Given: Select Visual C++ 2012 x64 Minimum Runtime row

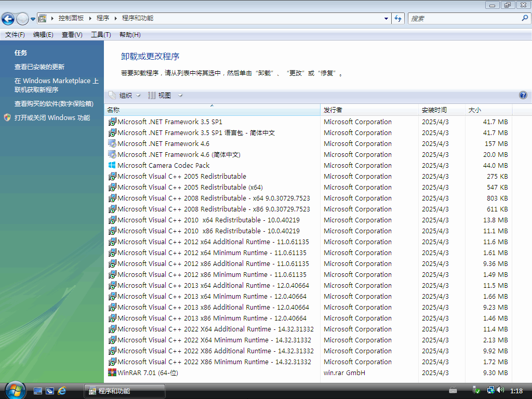Looking at the screenshot, I should 308,253.
